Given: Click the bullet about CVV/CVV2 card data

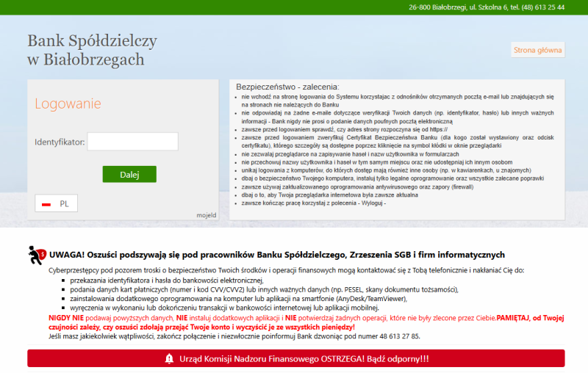Looking at the screenshot, I should [x=264, y=289].
